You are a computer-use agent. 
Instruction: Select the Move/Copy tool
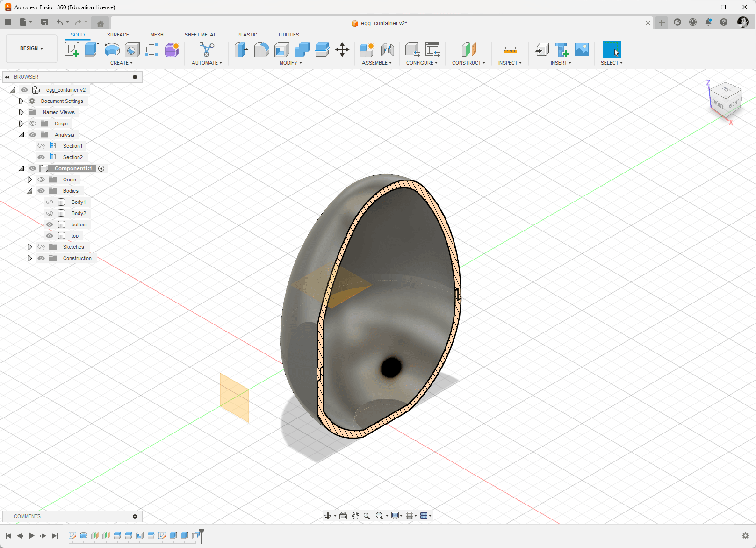click(342, 49)
